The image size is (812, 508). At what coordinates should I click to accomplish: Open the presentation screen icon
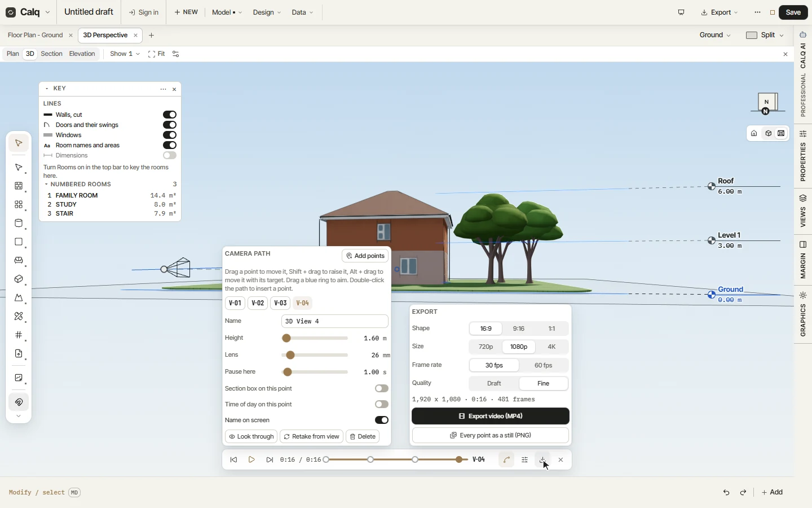(x=682, y=12)
